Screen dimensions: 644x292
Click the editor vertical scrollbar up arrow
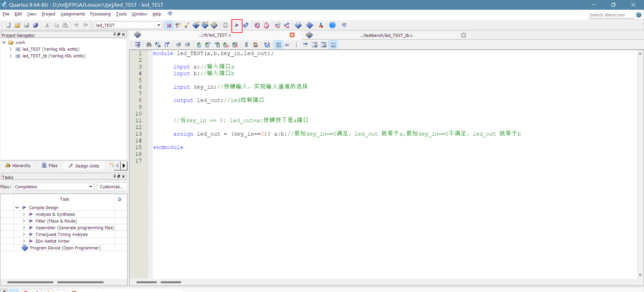[x=640, y=53]
